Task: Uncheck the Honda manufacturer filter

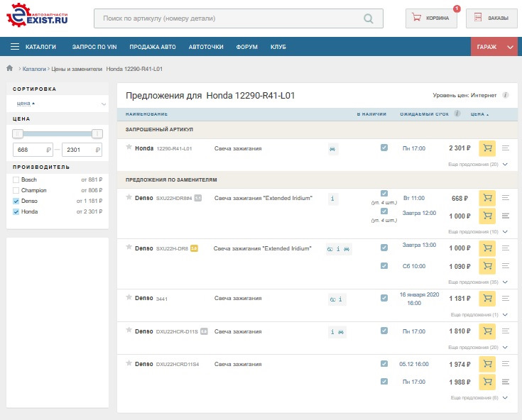Action: point(16,212)
